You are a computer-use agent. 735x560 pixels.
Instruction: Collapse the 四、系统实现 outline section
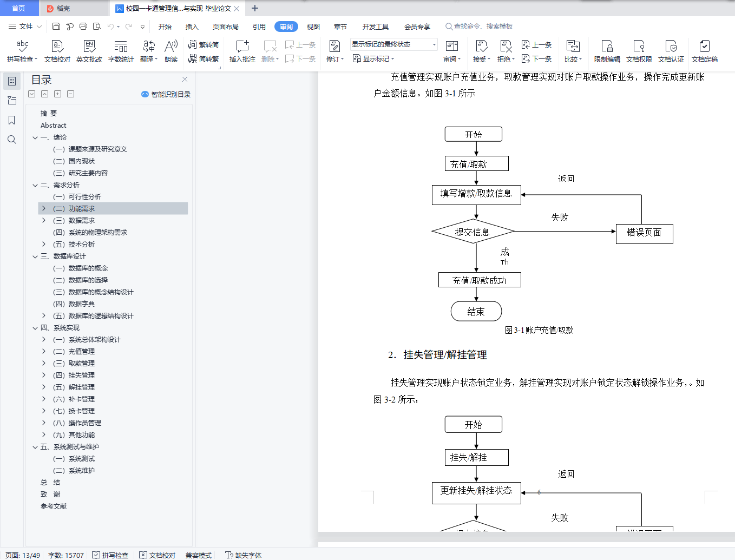click(x=35, y=328)
